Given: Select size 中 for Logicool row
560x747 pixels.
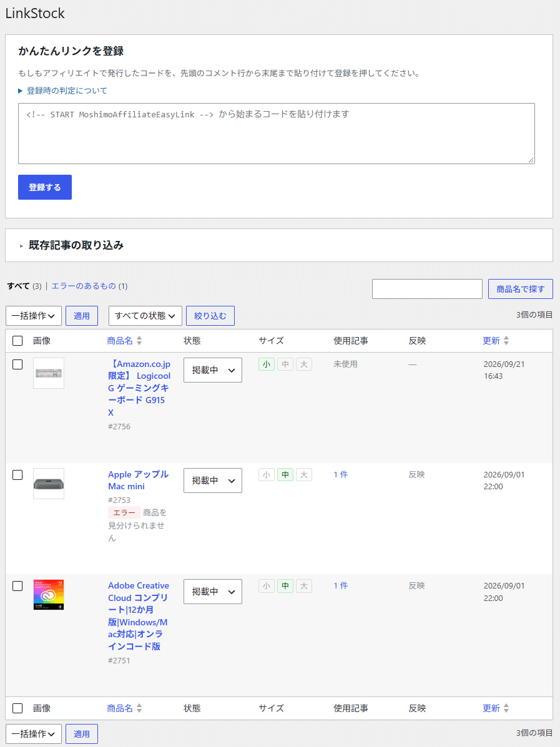Looking at the screenshot, I should [x=285, y=364].
